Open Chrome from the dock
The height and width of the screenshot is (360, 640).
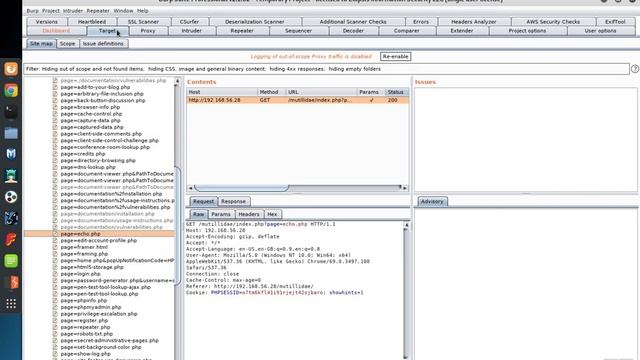(11, 90)
